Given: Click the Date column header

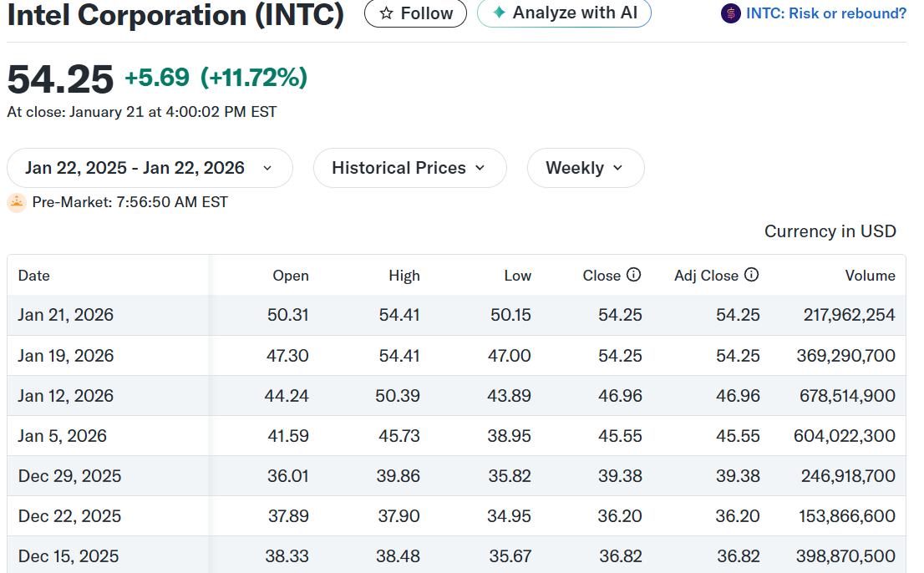Looking at the screenshot, I should coord(34,276).
